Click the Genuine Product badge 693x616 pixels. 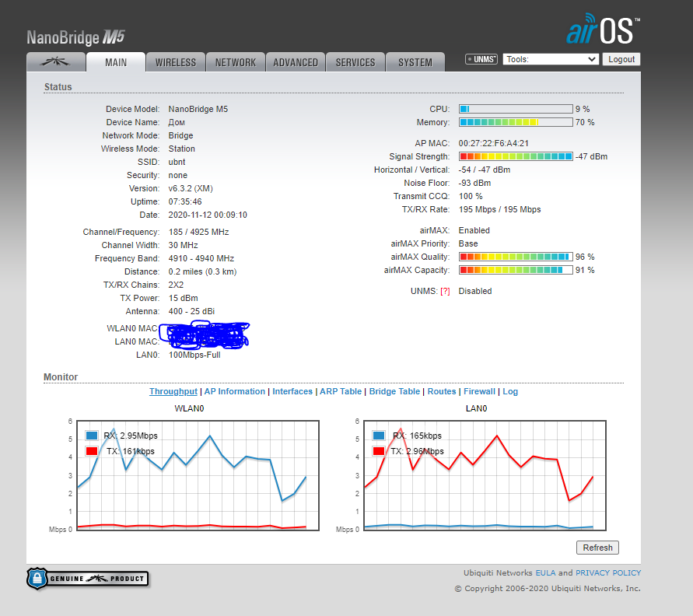(x=88, y=579)
